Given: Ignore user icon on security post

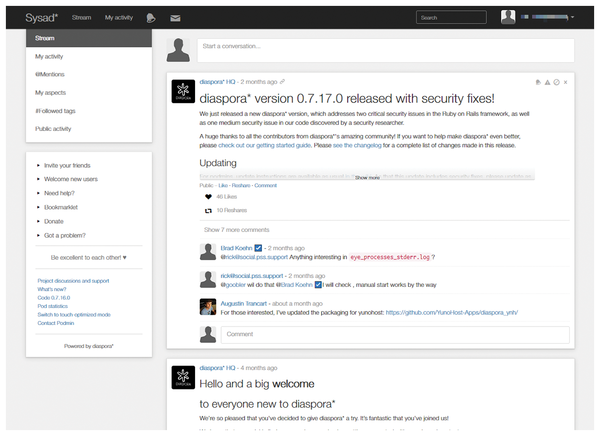Looking at the screenshot, I should 557,82.
